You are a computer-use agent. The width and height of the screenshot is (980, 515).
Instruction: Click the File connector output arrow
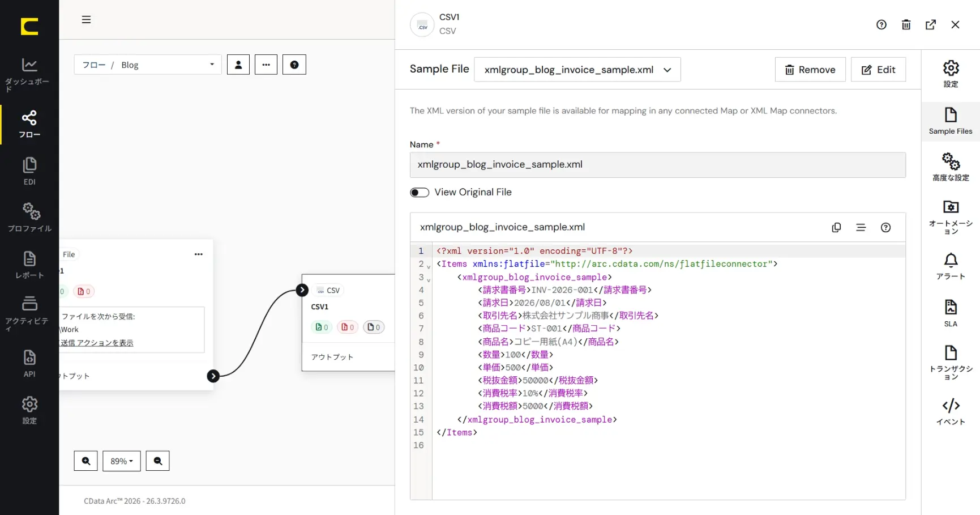coord(213,376)
